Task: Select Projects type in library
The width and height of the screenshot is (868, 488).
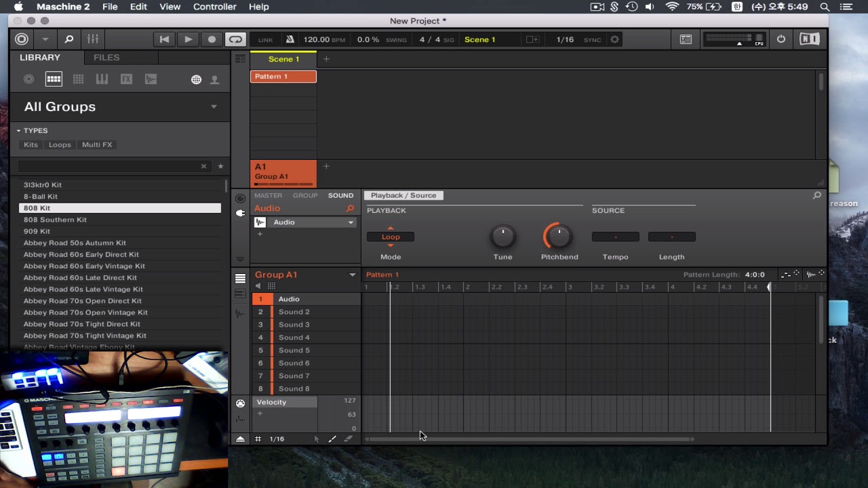Action: pyautogui.click(x=28, y=79)
